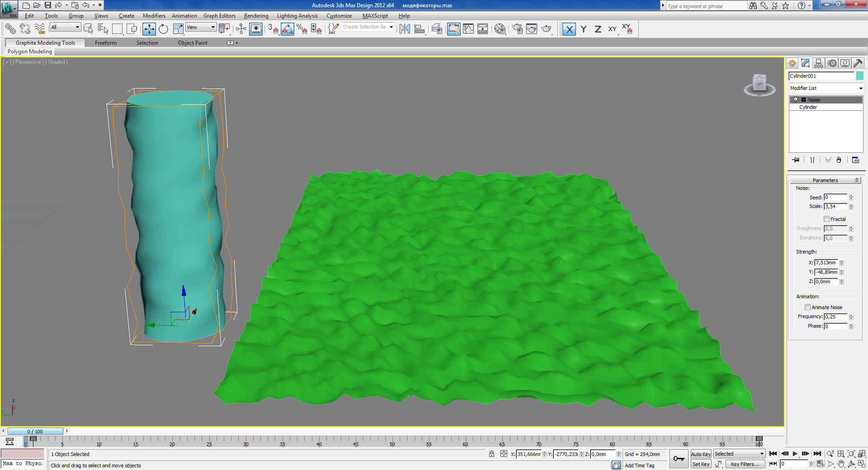Choose the Rectangular Selection Region tool
The height and width of the screenshot is (470, 868).
pos(117,29)
